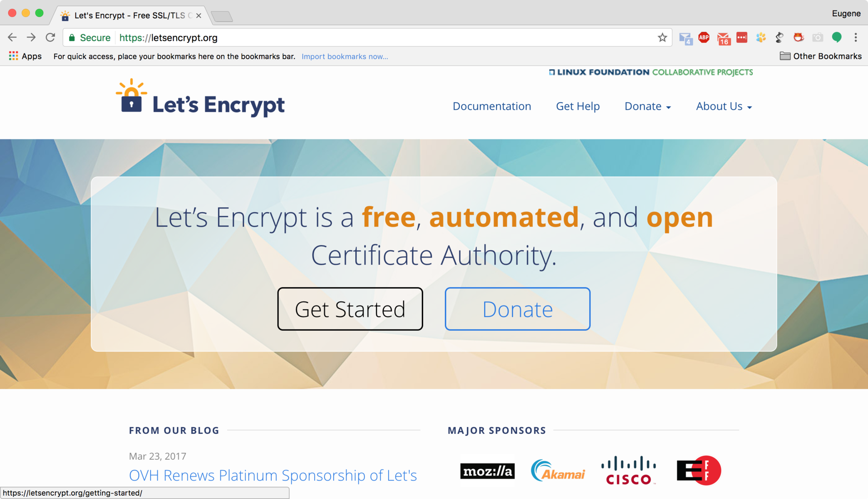Click the Get Help menu item
The image size is (868, 499).
coord(578,106)
